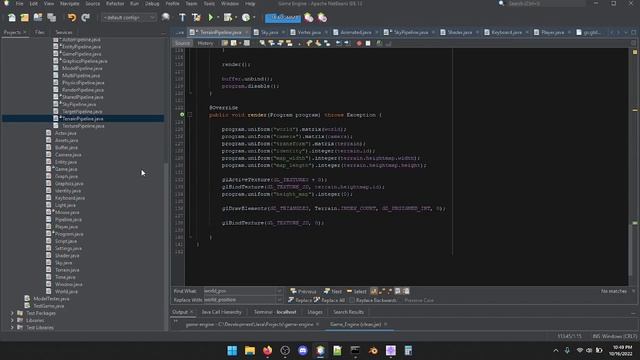The image size is (640, 360).
Task: Click the Debug Project toolbar icon
Action: pyautogui.click(x=228, y=18)
